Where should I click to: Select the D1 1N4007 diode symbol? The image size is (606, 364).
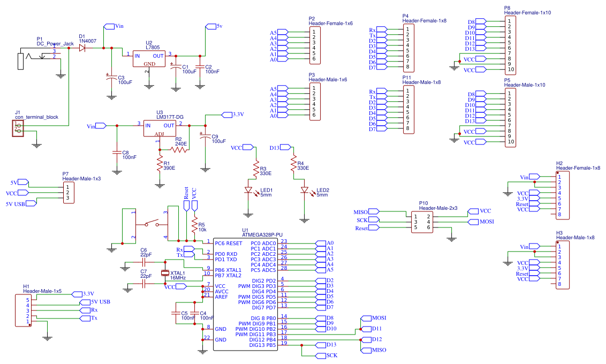coord(82,48)
